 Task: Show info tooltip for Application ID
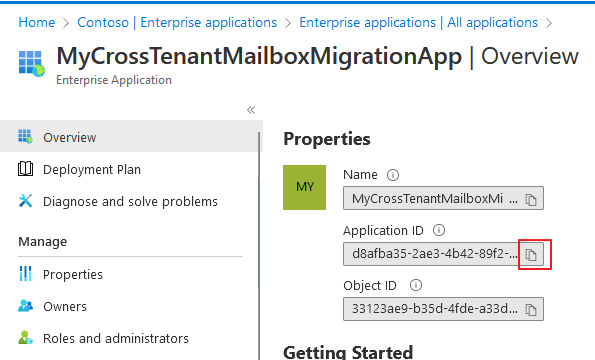(x=439, y=230)
